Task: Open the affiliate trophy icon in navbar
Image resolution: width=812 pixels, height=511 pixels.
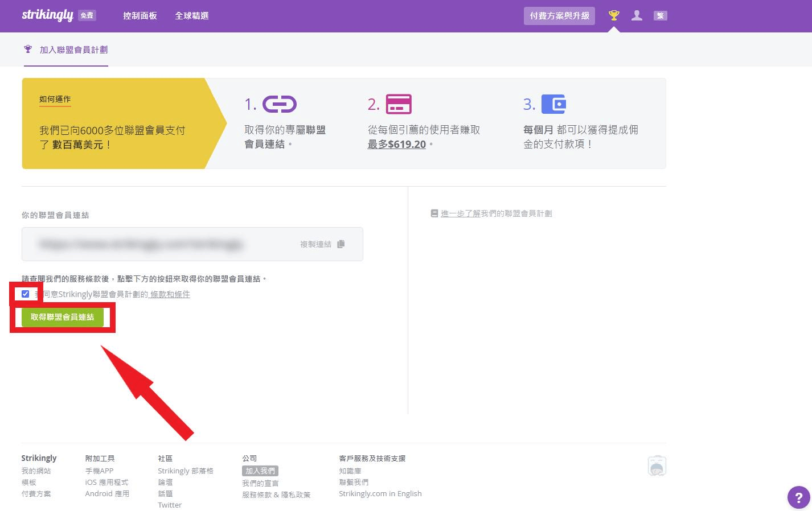Action: [613, 15]
